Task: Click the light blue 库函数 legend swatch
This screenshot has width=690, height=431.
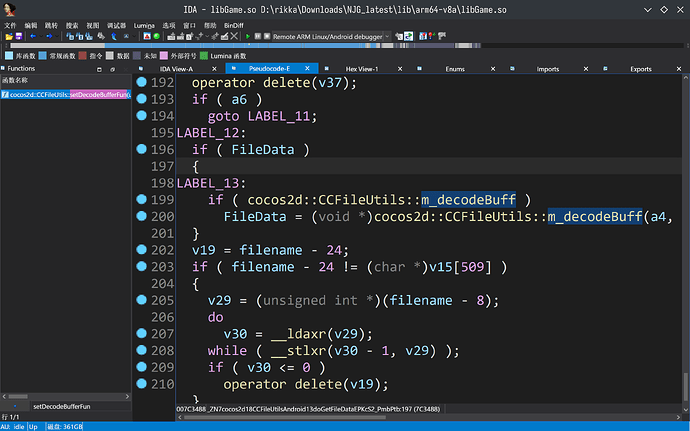Action: [9, 55]
